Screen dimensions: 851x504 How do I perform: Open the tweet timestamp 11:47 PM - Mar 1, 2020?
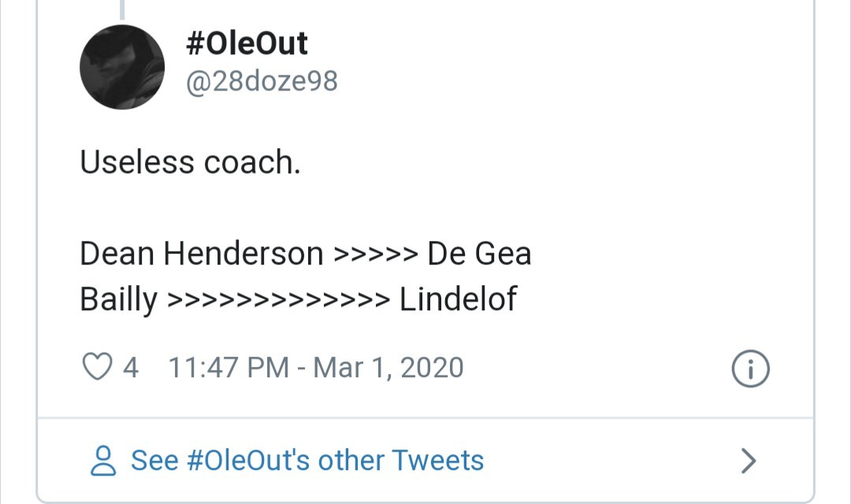[315, 367]
